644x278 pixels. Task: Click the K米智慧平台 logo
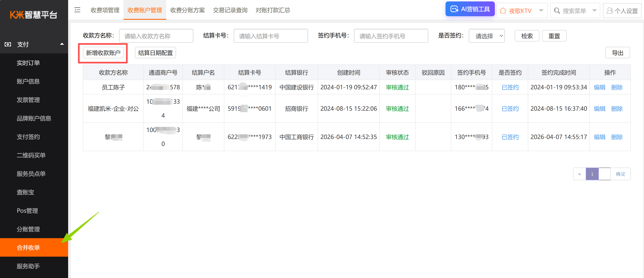click(x=33, y=14)
